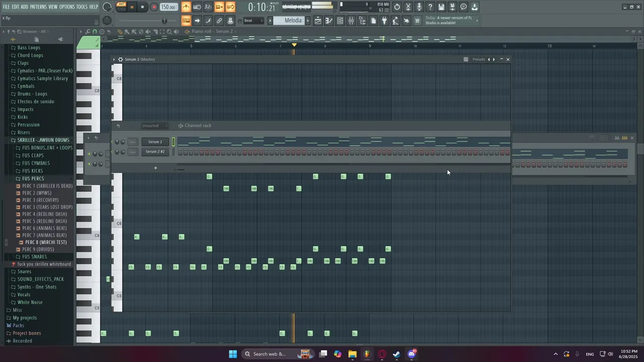Pause playback with the pause button

click(132, 7)
